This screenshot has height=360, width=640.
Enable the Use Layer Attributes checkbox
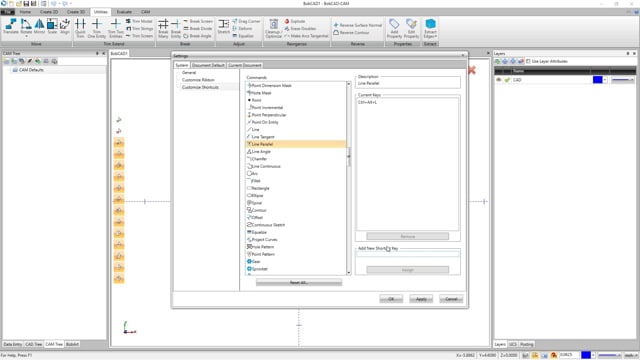tap(528, 61)
